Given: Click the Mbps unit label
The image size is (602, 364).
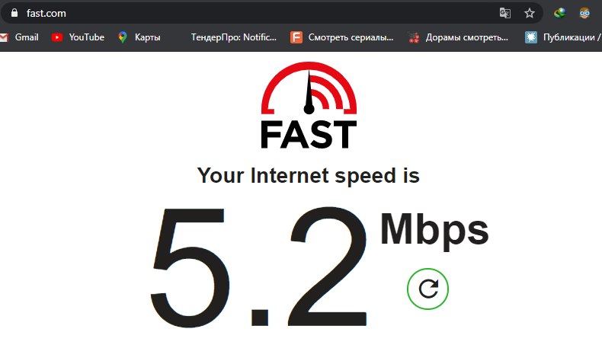Looking at the screenshot, I should pyautogui.click(x=434, y=231).
